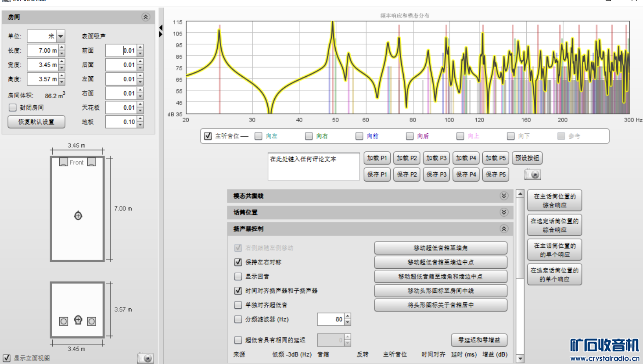Click the 恢复默认设置 button
Image resolution: width=643 pixels, height=364 pixels.
tap(36, 122)
